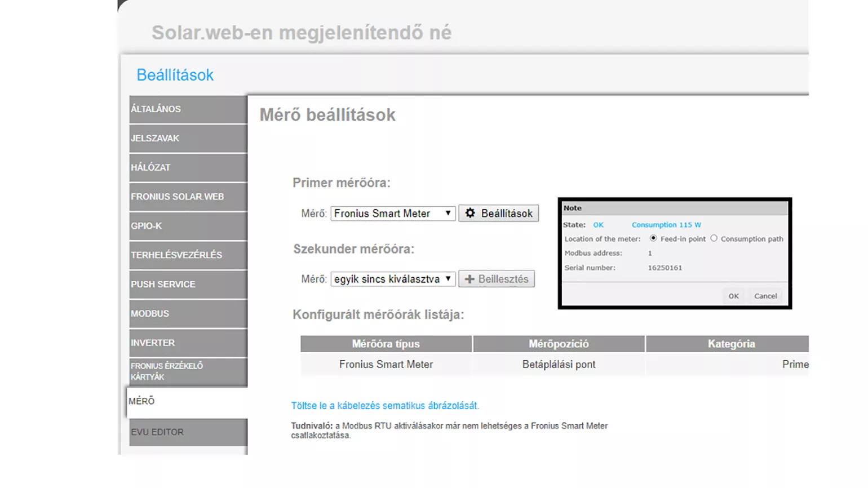Viewport: 868px width, 488px height.
Task: Click the Beállítások page heading
Action: pos(175,75)
